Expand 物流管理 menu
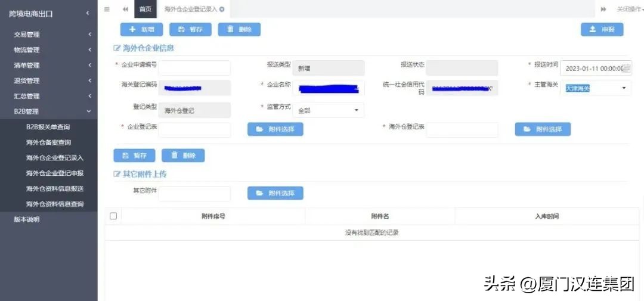 (49, 50)
